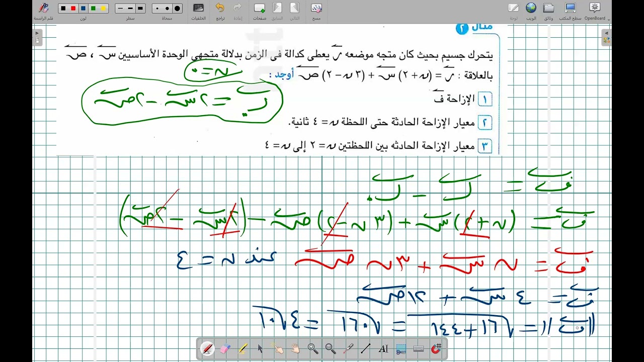Click the zoom in magnifier

(313, 348)
